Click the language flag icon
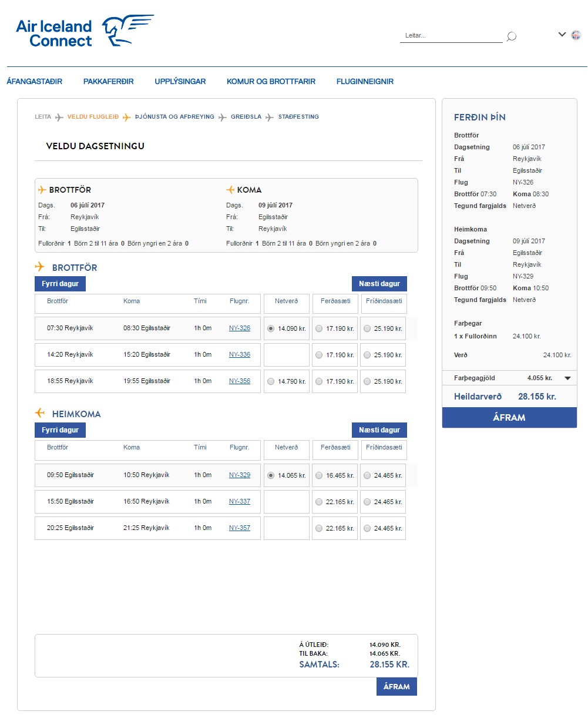Screen dimensions: 588x728 pyautogui.click(x=576, y=35)
